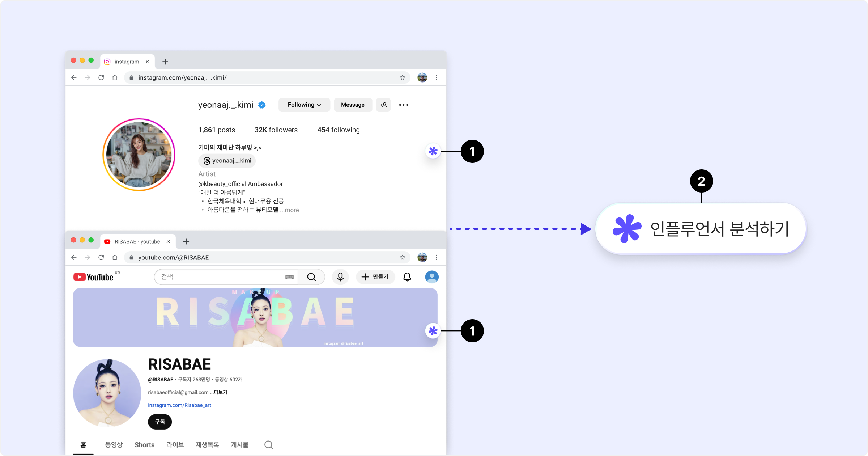Open the browser profile avatar in Instagram window
The image size is (868, 456).
[422, 77]
